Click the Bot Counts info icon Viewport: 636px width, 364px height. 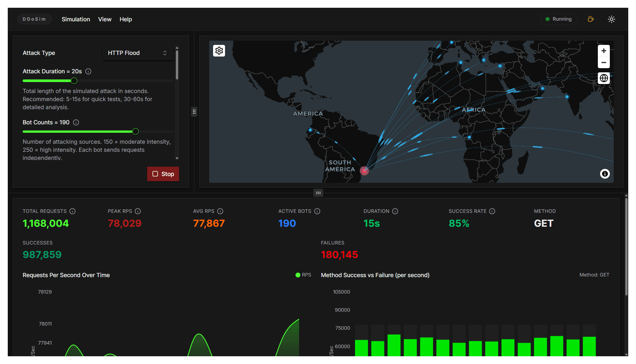[x=76, y=122]
